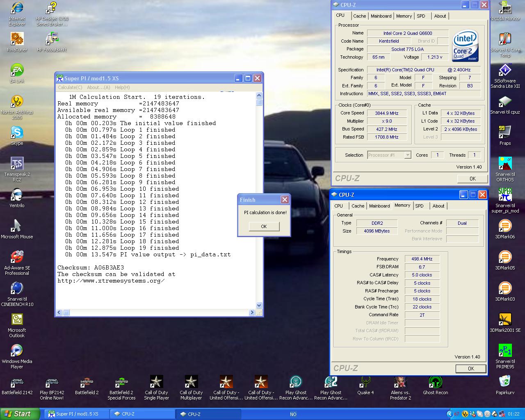Select the Checksum A06B3AE3 line
The width and height of the screenshot is (525, 420).
[x=90, y=267]
